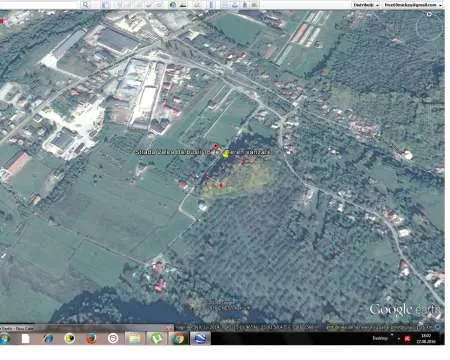Toggle the sidebar panel icon in toolbar
450x360 pixels.
click(x=105, y=4)
